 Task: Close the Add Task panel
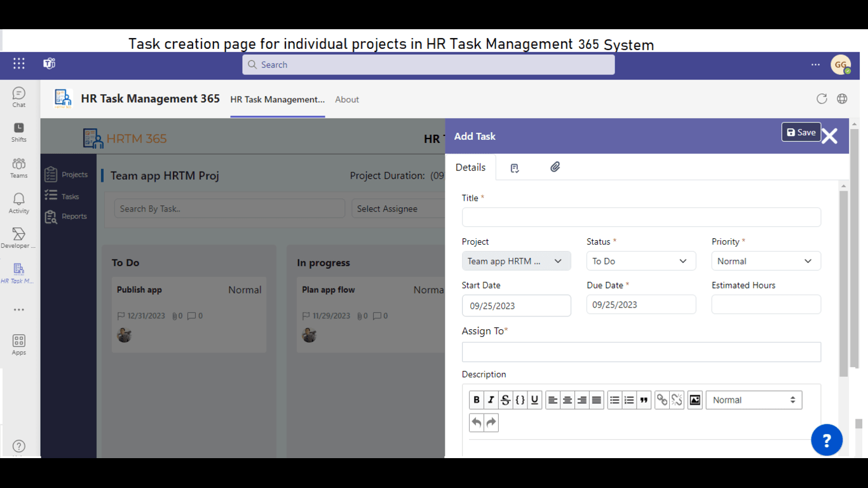[x=829, y=135]
